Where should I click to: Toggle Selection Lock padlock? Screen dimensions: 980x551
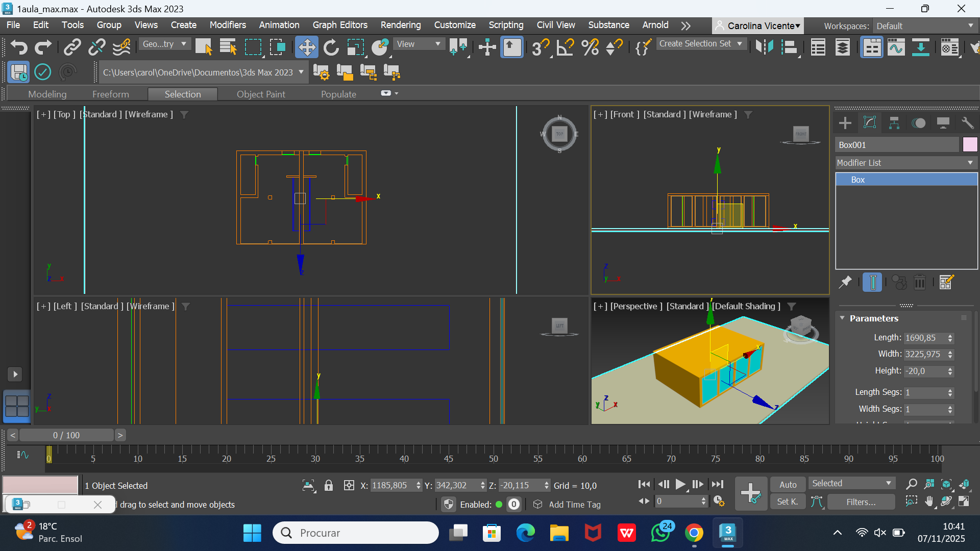tap(329, 485)
